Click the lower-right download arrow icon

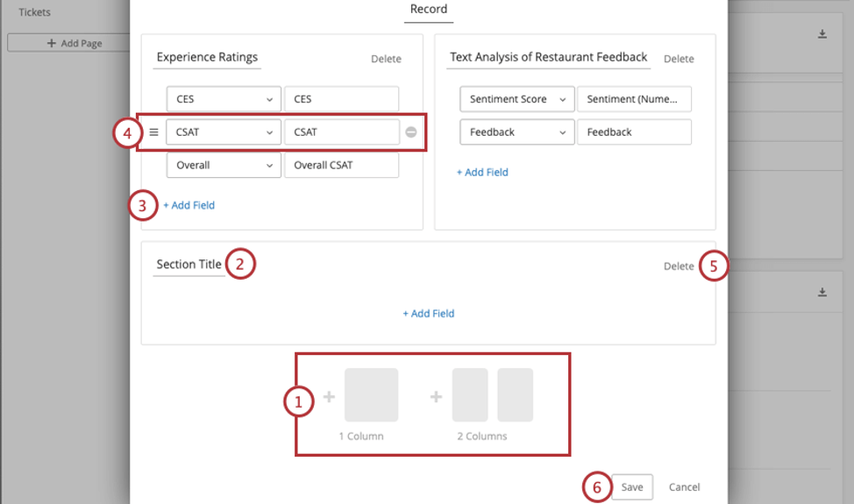click(822, 292)
